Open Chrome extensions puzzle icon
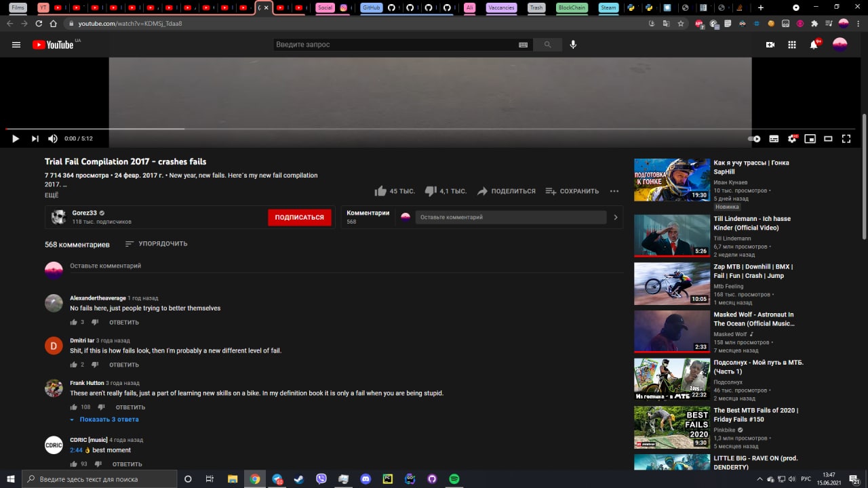 click(814, 23)
